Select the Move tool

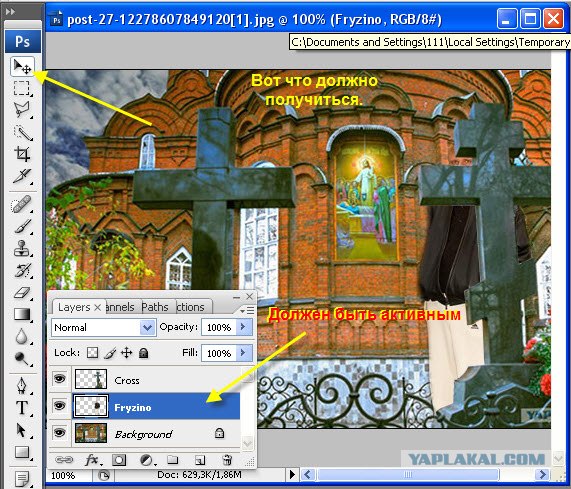(22, 66)
